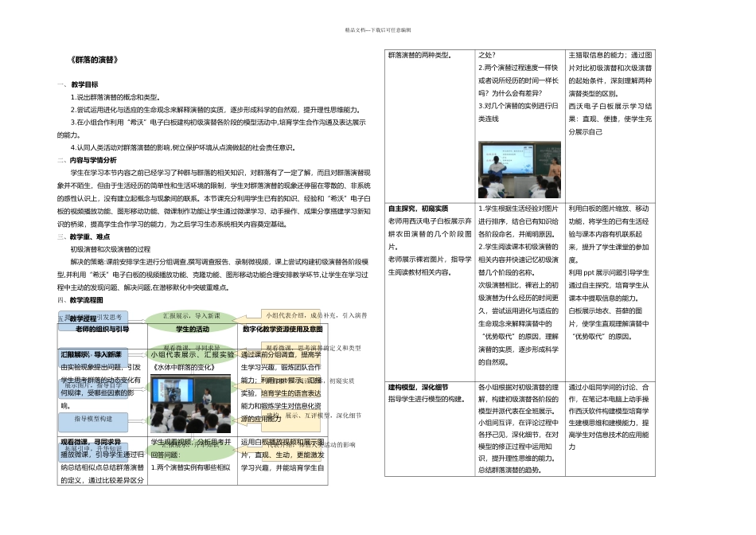Select the heading 教学重、难点
The image size is (756, 535).
tap(90, 236)
